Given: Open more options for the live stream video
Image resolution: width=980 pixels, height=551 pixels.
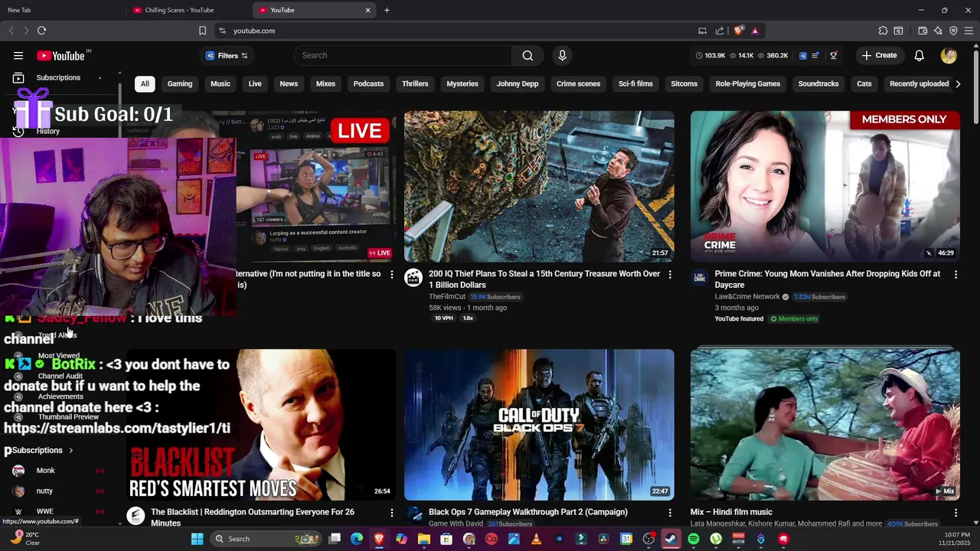Looking at the screenshot, I should 391,274.
